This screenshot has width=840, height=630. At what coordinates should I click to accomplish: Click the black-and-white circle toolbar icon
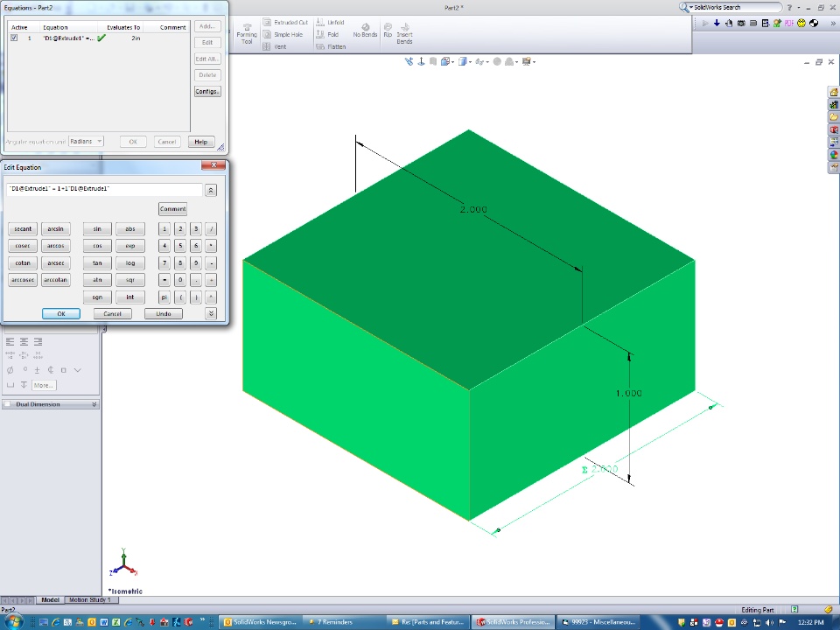click(814, 23)
